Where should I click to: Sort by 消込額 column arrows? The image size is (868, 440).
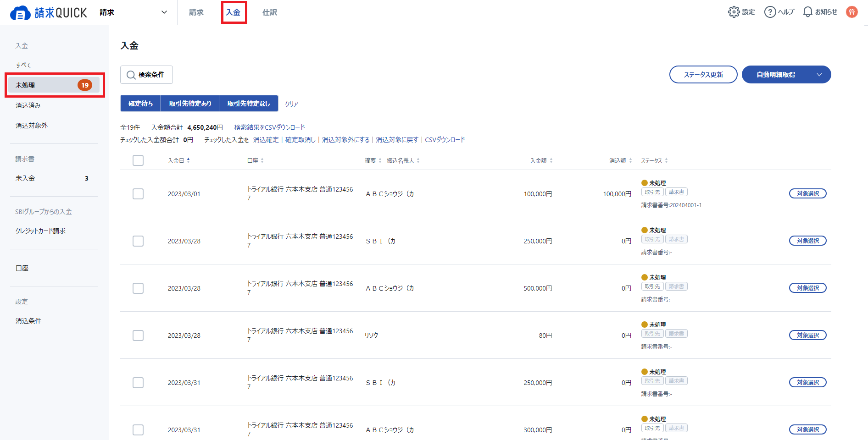630,160
